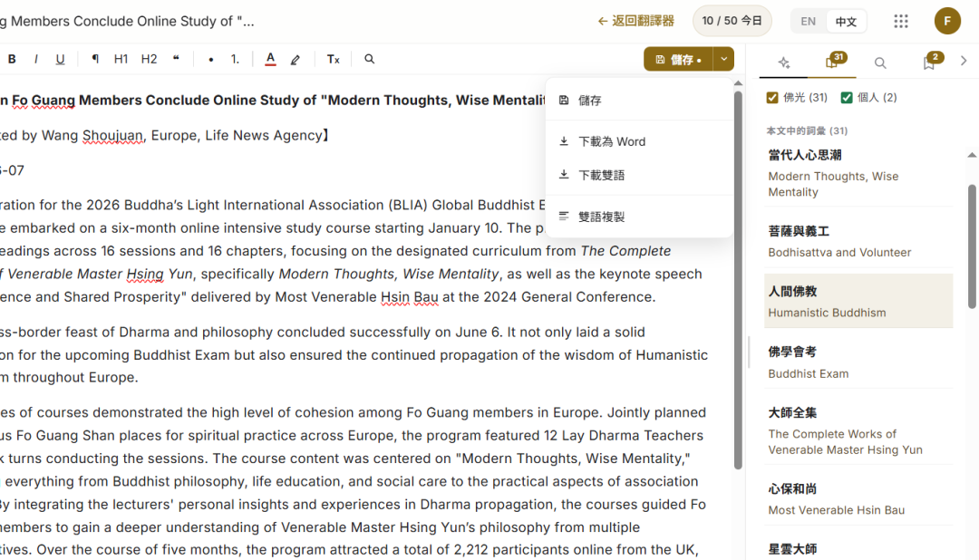Open the user profile avatar F
Image resolution: width=979 pixels, height=560 pixels.
[x=947, y=21]
